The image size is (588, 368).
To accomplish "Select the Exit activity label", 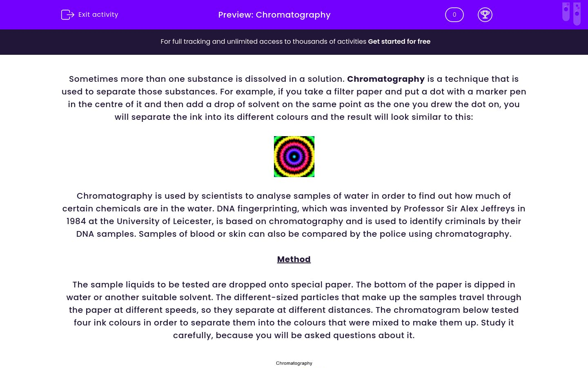I will [98, 14].
